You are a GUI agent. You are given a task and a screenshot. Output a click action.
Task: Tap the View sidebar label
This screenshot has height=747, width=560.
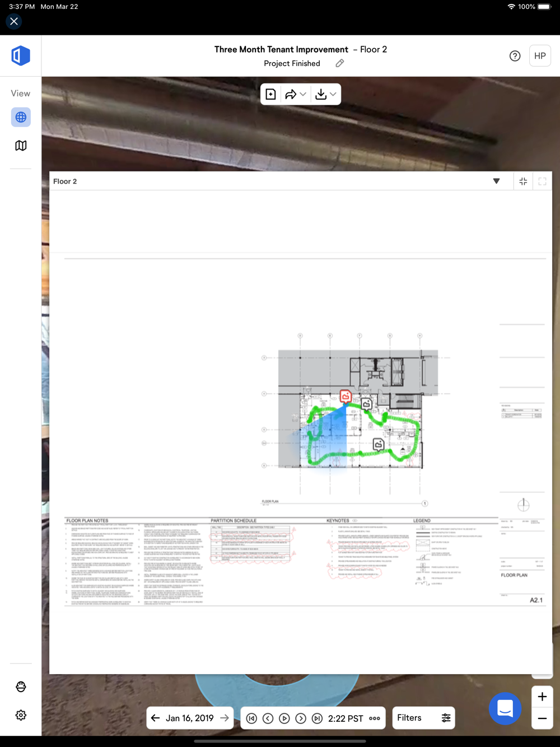[21, 93]
